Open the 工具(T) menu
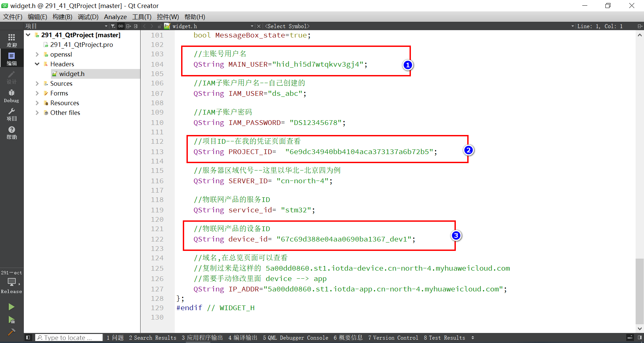This screenshot has height=343, width=644. [x=142, y=17]
